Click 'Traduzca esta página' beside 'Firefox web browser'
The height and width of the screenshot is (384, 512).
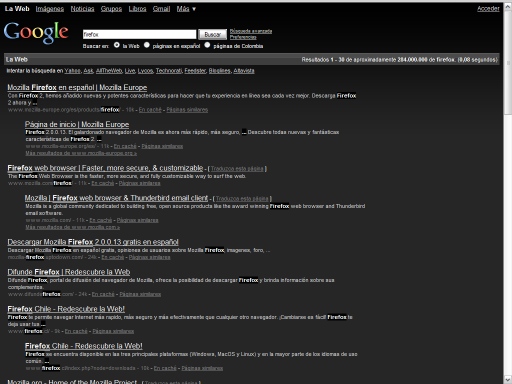pyautogui.click(x=237, y=169)
